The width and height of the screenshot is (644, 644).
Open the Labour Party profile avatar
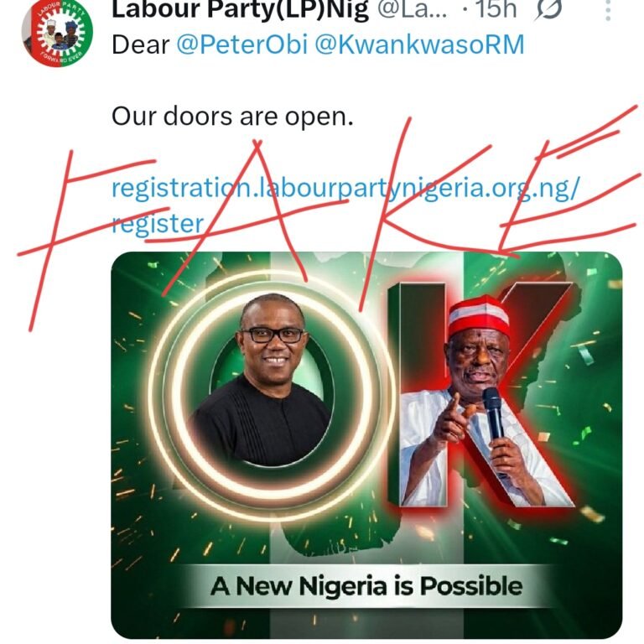(x=57, y=31)
